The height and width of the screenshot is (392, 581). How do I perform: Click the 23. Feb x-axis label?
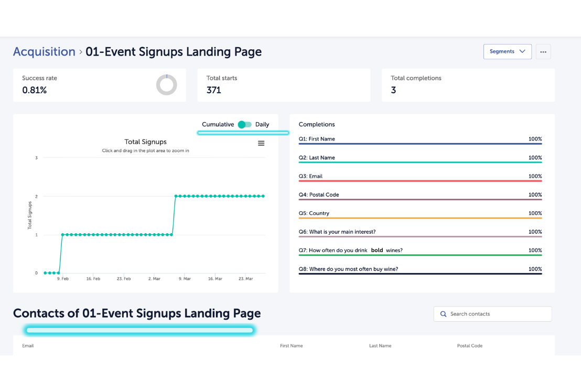[124, 279]
